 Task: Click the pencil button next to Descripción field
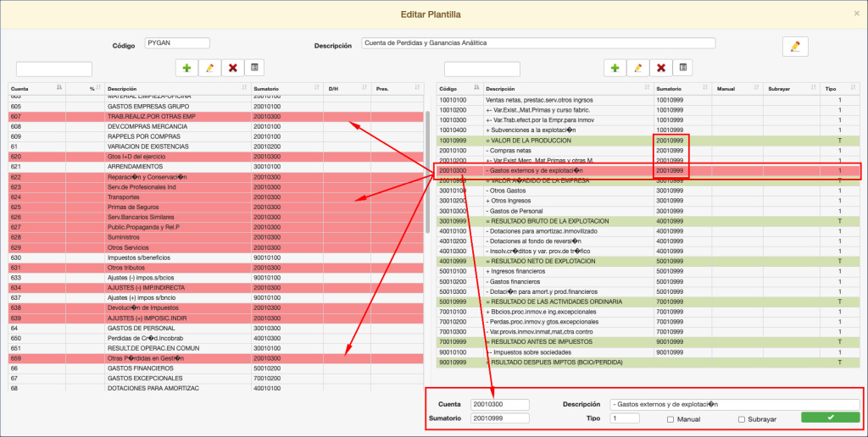coord(794,46)
